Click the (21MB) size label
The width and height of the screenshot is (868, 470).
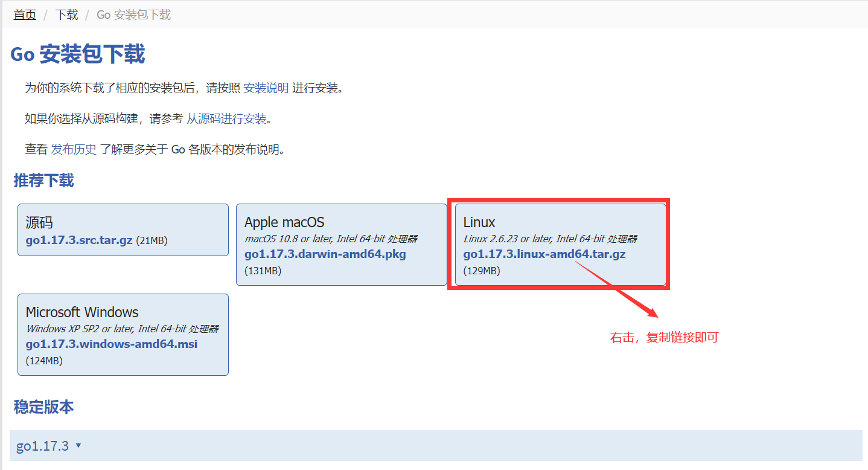[152, 240]
